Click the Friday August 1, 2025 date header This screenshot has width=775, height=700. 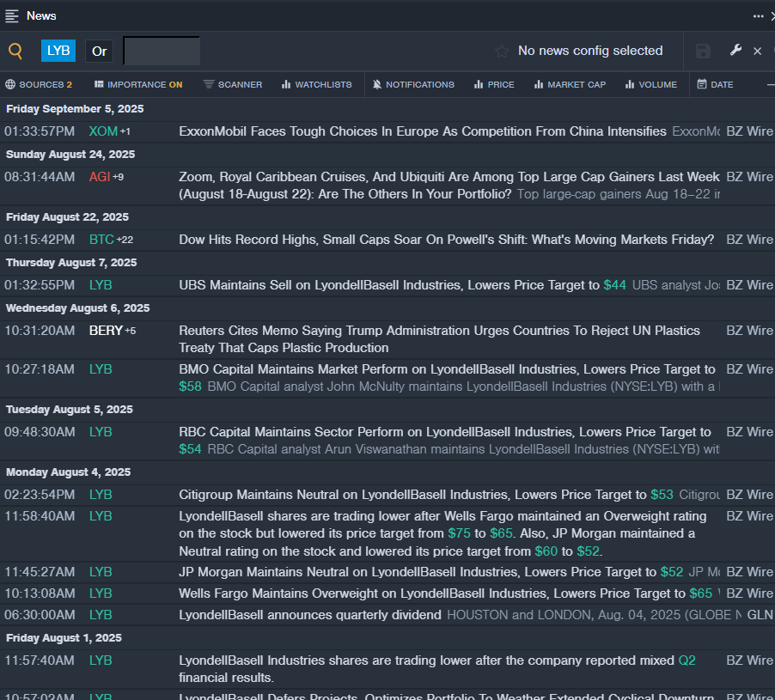click(64, 638)
